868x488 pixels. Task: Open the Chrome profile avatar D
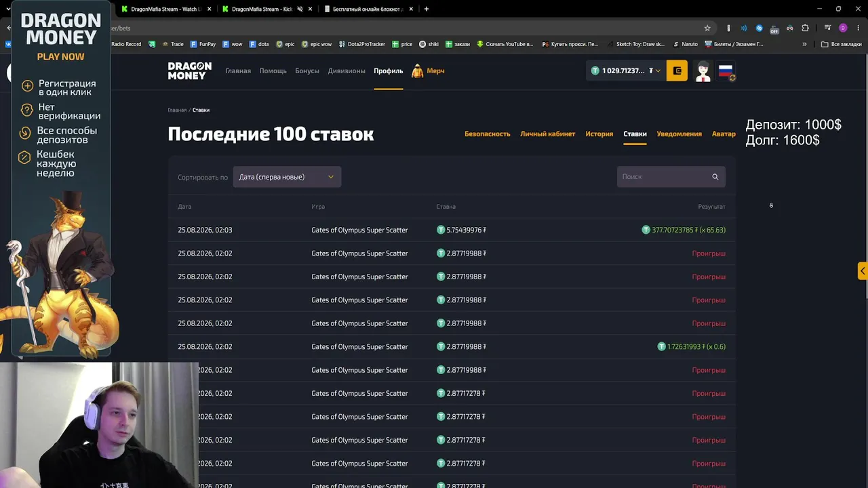pos(843,28)
